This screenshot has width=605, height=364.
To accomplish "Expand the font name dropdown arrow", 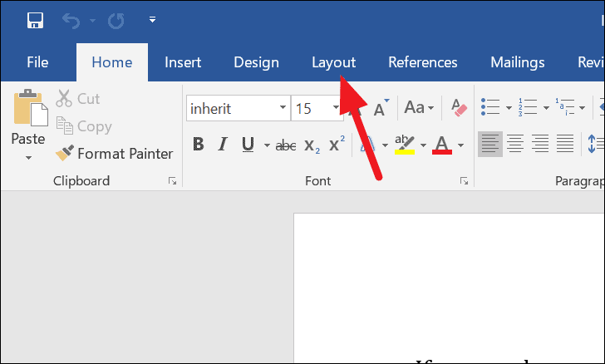I will click(283, 108).
